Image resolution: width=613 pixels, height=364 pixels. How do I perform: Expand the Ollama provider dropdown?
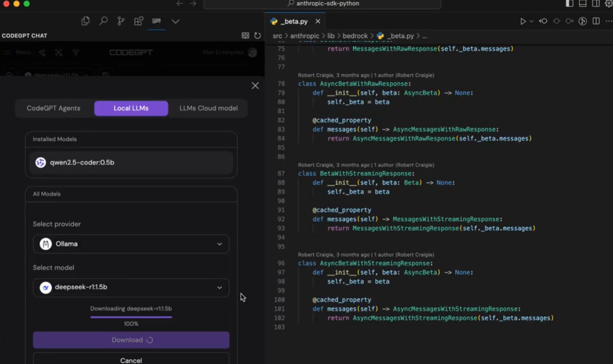[131, 244]
